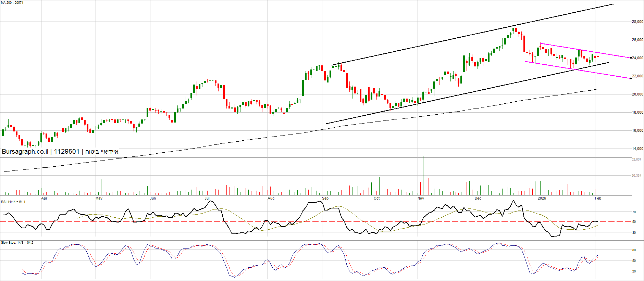Click the Sep month marker on time axis

pos(325,198)
